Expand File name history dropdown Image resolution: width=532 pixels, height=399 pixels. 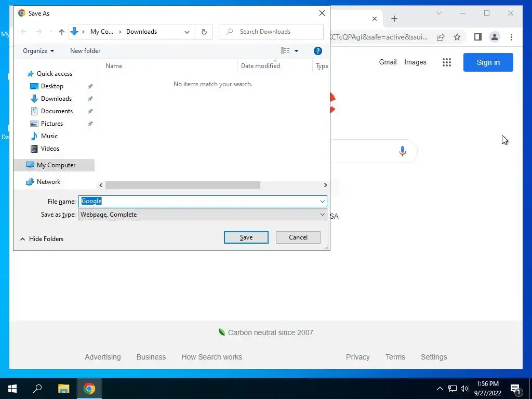322,202
